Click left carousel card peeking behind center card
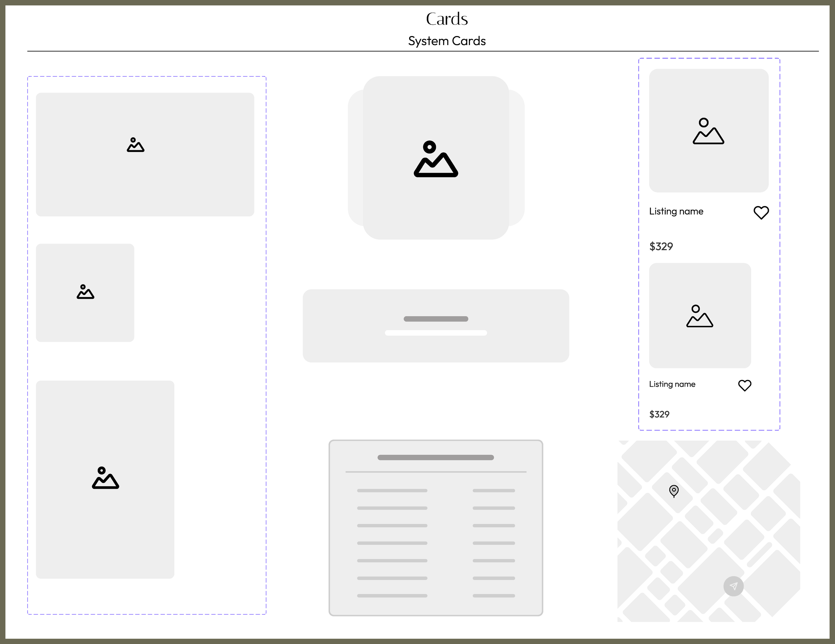835x644 pixels. click(355, 158)
